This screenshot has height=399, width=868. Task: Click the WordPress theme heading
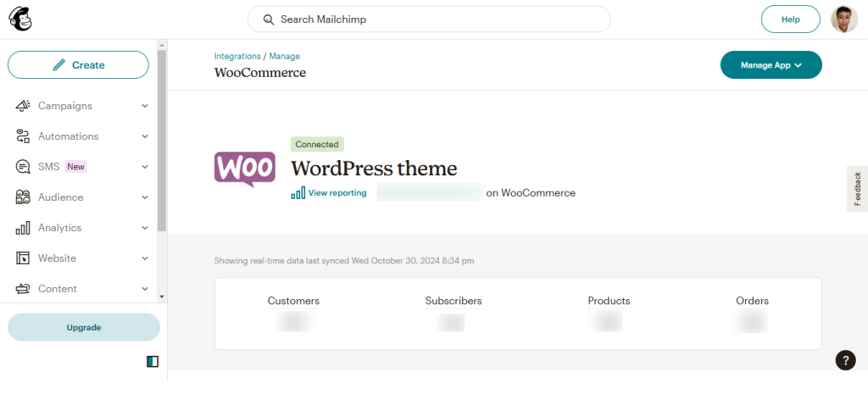click(x=374, y=169)
